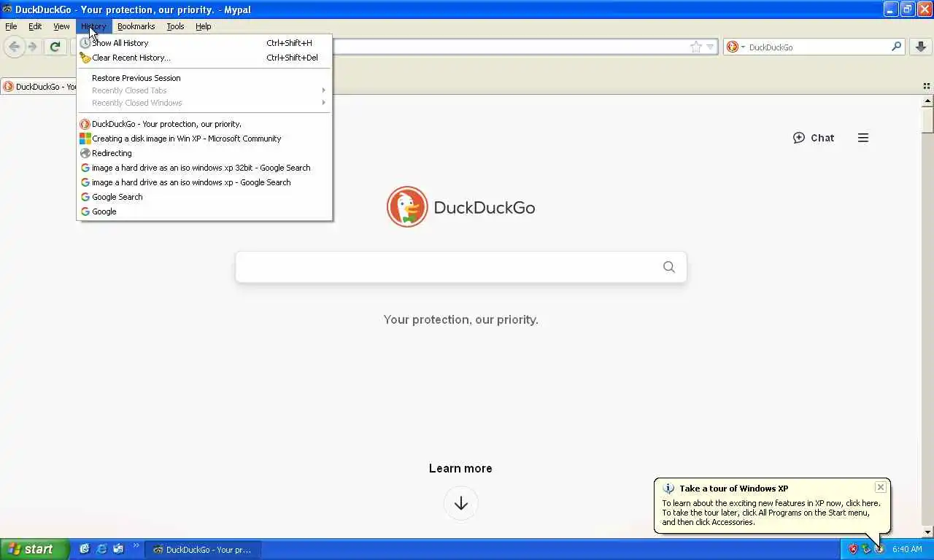Click the main DuckDuckGo search box
The image size is (934, 560).
click(460, 267)
